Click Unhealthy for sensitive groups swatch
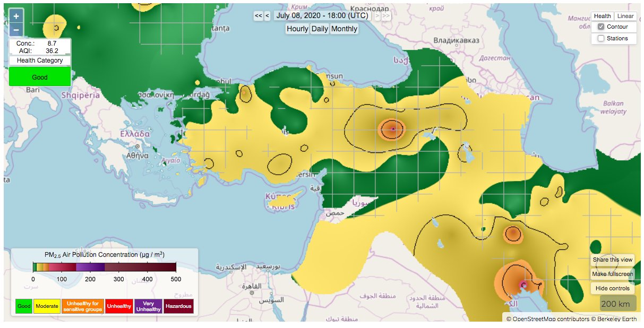This screenshot has height=328, width=644. point(82,306)
